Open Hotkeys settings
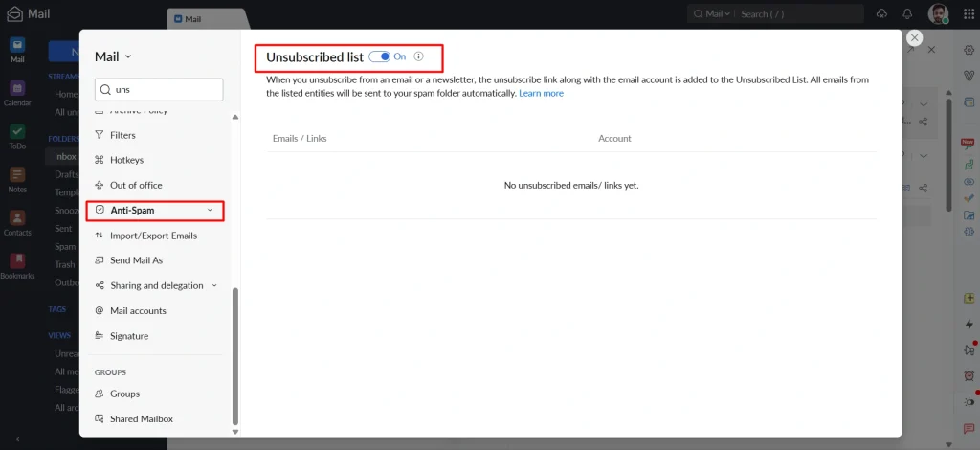980x450 pixels. click(x=126, y=160)
